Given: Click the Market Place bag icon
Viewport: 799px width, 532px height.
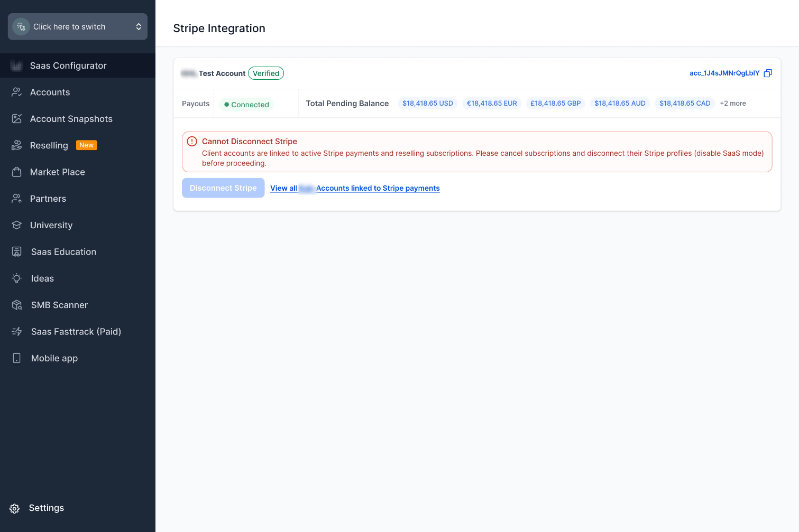Looking at the screenshot, I should 17,172.
